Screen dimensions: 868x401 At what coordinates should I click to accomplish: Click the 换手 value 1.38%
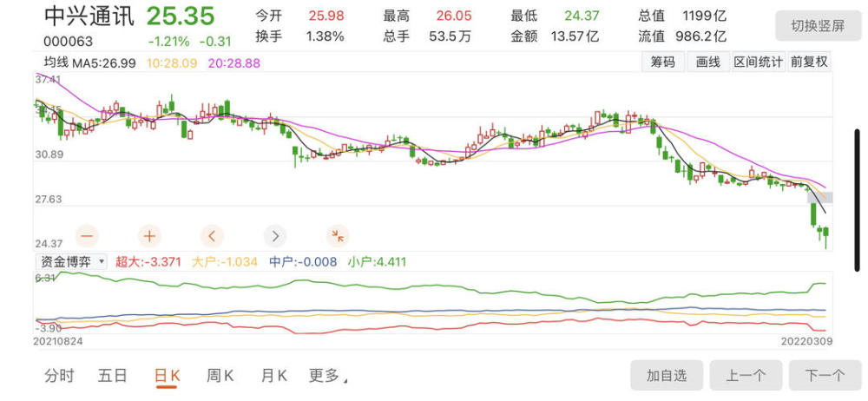tap(325, 37)
